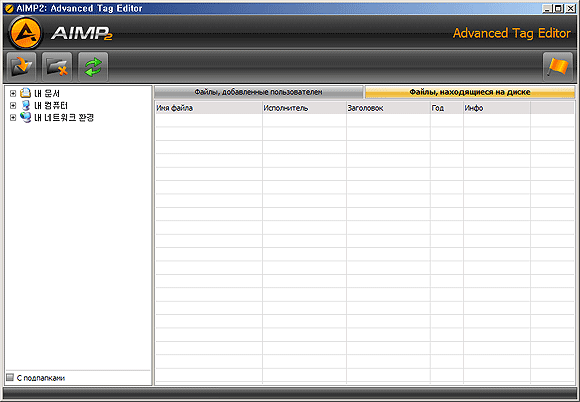Image resolution: width=580 pixels, height=402 pixels.
Task: Click the network places globe icon
Action: coord(26,117)
